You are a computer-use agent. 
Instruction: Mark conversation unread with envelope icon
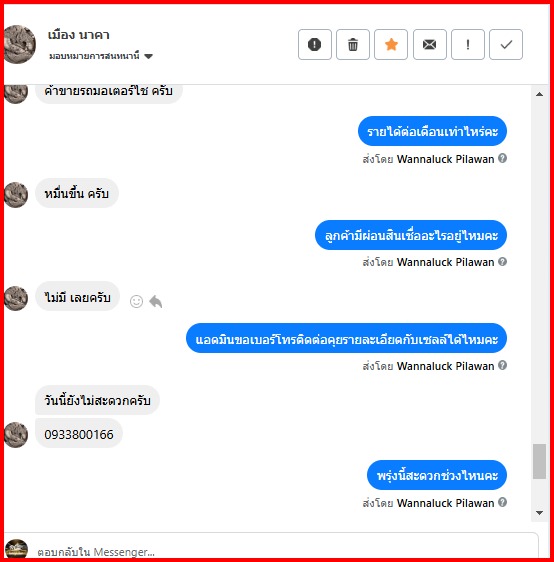(x=430, y=44)
